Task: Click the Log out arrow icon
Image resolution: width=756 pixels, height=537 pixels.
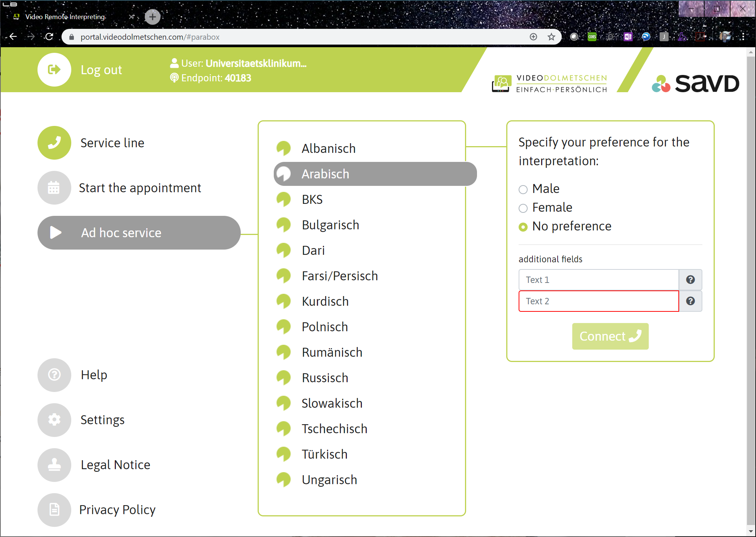Action: pyautogui.click(x=54, y=70)
